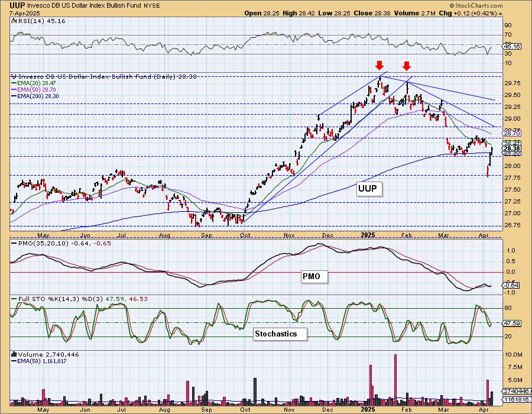Click the Stochastics annotation box

[x=280, y=334]
